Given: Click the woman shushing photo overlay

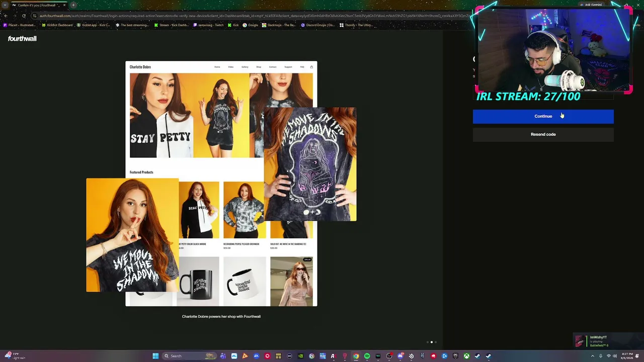Looking at the screenshot, I should (x=132, y=235).
